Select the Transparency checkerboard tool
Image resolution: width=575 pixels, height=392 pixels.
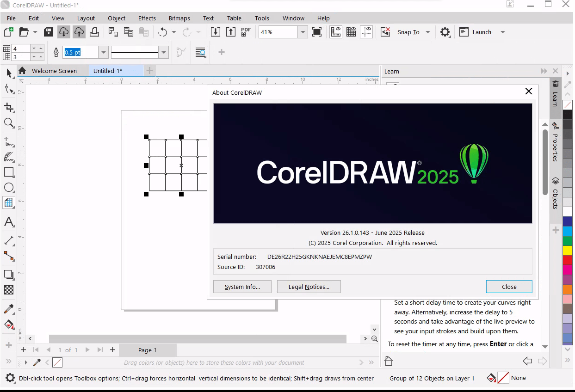(9, 290)
